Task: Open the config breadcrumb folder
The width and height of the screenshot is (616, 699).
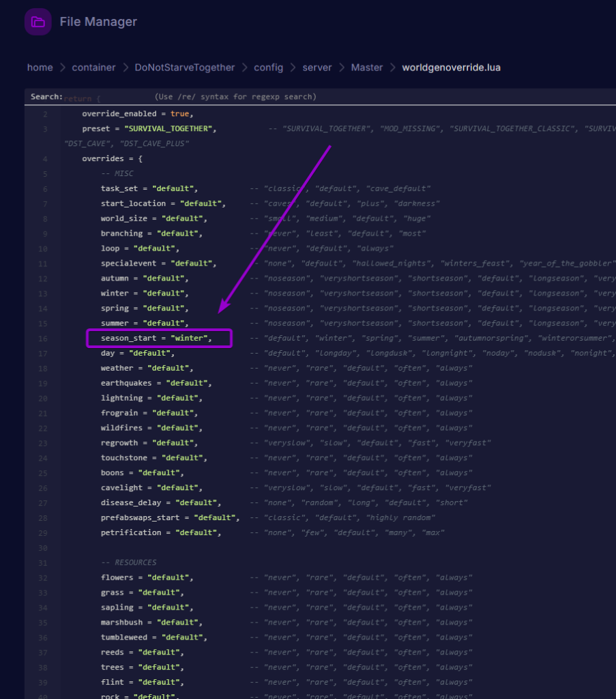Action: (268, 68)
